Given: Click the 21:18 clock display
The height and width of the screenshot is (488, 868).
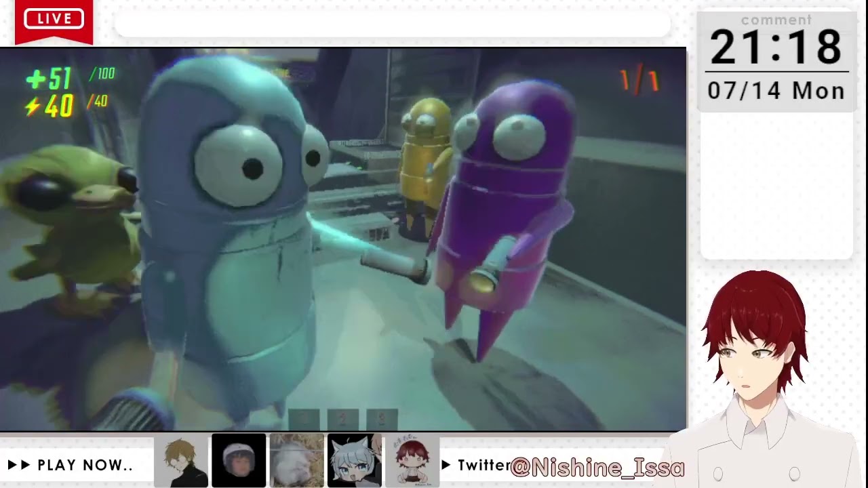Looking at the screenshot, I should [x=776, y=47].
